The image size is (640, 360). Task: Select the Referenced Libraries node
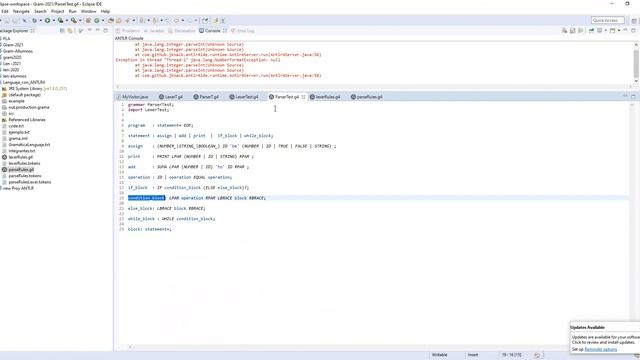click(24, 120)
